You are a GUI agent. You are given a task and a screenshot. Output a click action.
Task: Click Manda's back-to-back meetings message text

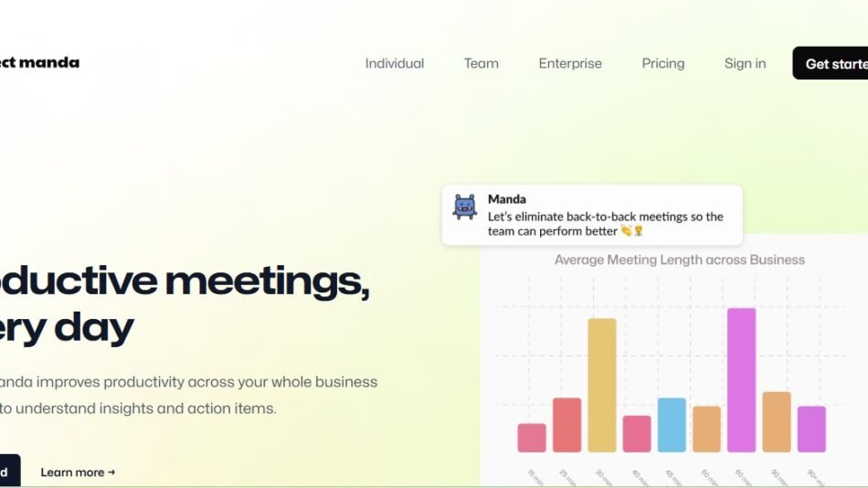click(x=605, y=224)
